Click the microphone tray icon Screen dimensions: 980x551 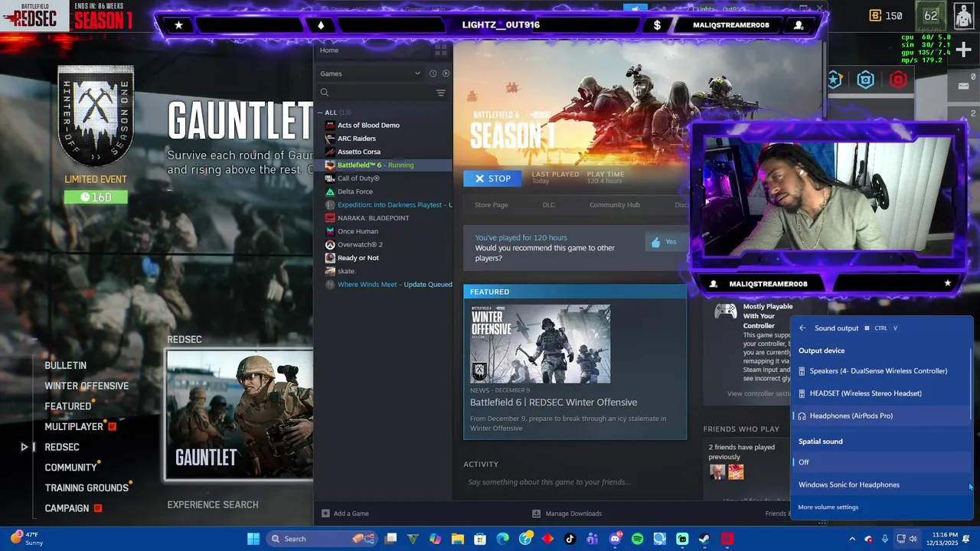(x=885, y=539)
